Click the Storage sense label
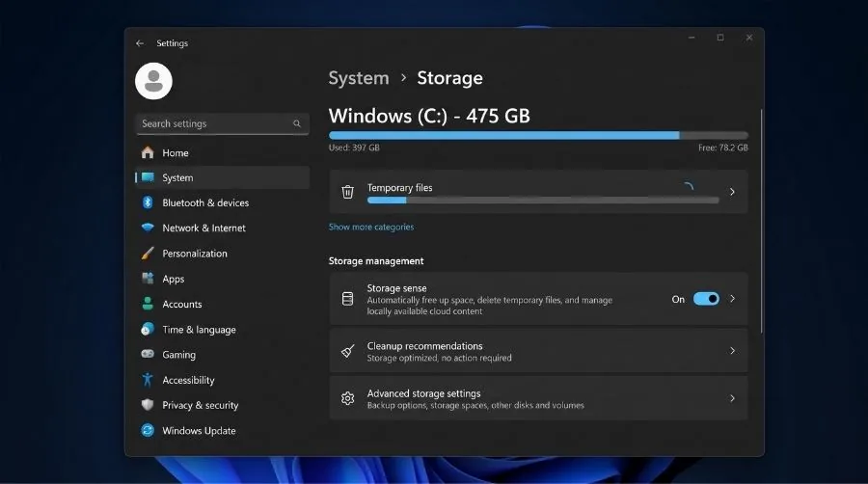Viewport: 868px width, 484px height. click(396, 287)
